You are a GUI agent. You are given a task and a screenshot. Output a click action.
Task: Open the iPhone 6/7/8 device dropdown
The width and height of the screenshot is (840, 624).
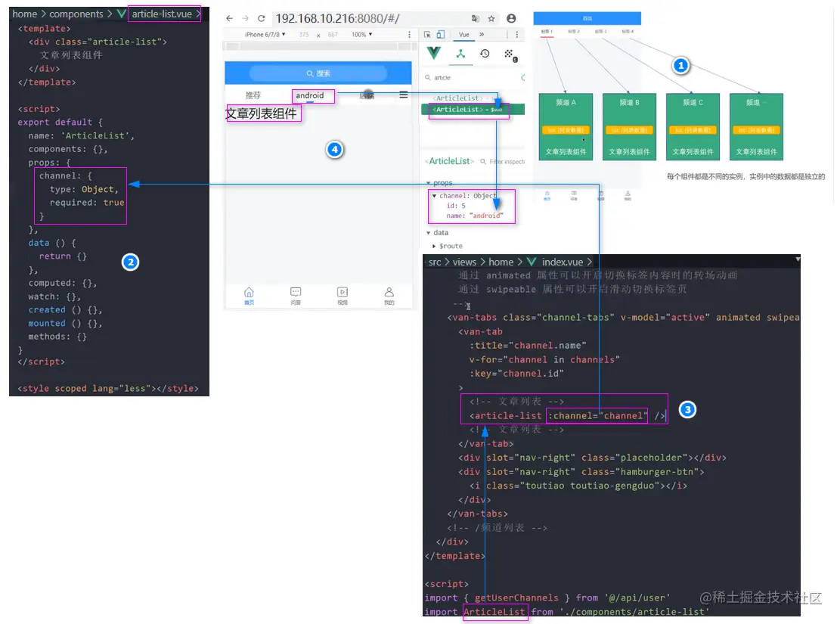click(x=265, y=34)
